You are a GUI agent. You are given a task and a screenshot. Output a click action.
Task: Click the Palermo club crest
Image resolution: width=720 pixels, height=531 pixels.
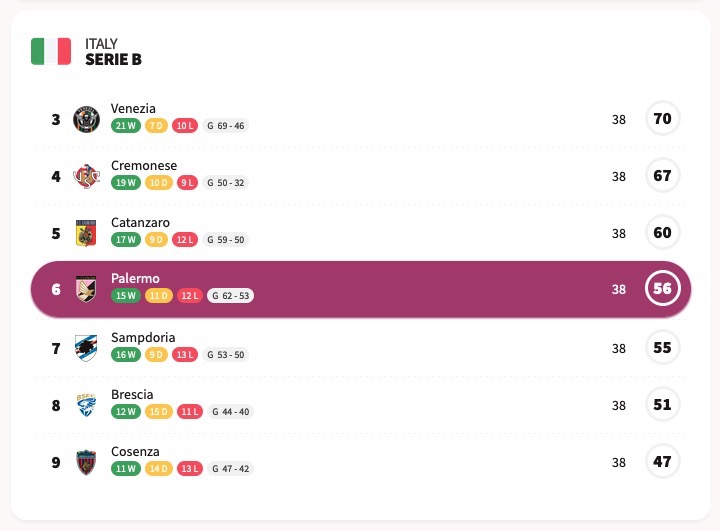[x=86, y=290]
